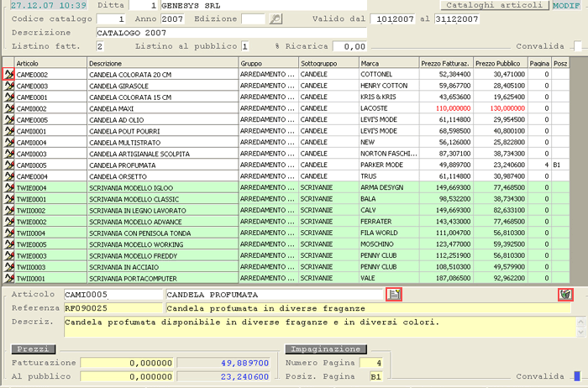Click the Al pubblico price input 0,000000
588x388 pixels.
pos(127,376)
